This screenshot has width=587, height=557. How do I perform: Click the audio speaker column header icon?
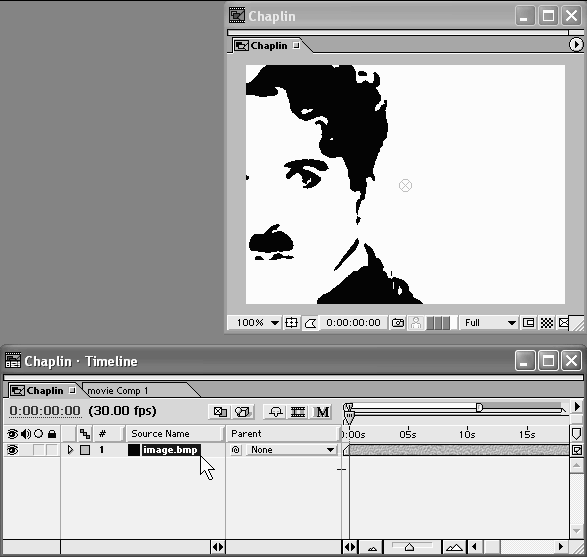[26, 434]
